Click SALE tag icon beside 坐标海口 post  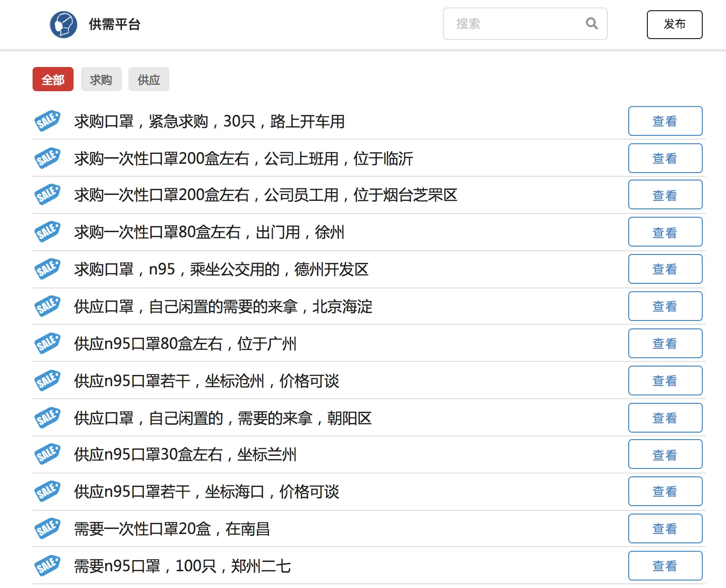pos(47,491)
